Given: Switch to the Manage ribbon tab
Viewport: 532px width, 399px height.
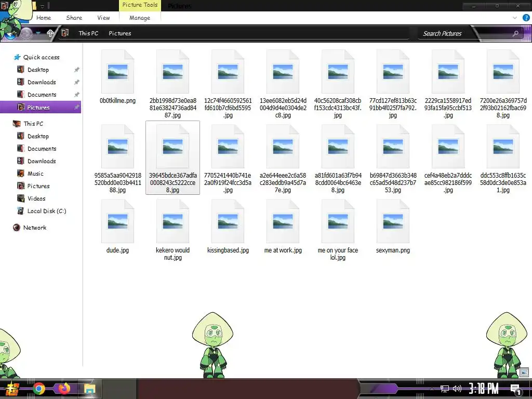Looking at the screenshot, I should [x=140, y=18].
